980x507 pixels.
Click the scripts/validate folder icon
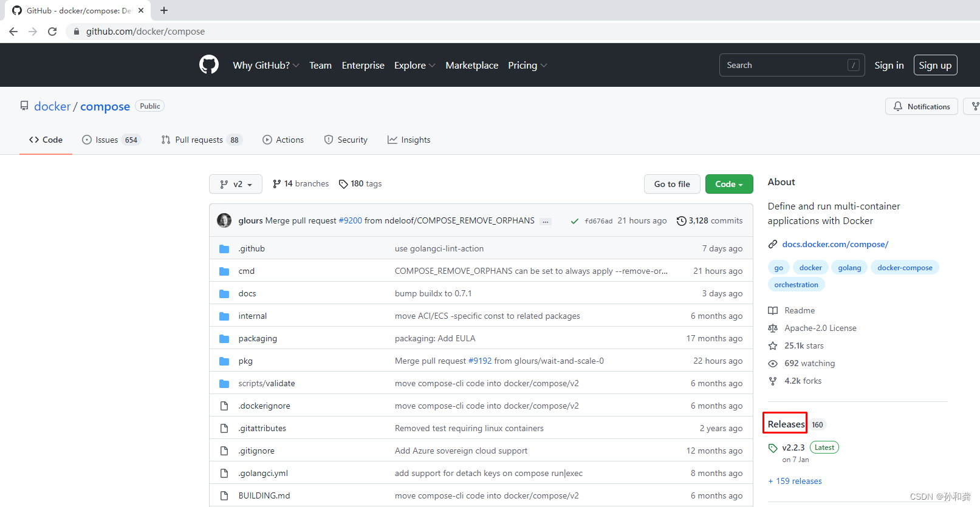224,384
